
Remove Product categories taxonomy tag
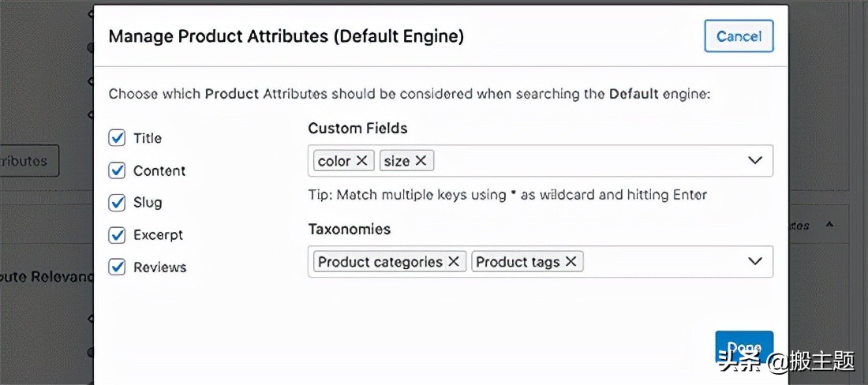454,262
